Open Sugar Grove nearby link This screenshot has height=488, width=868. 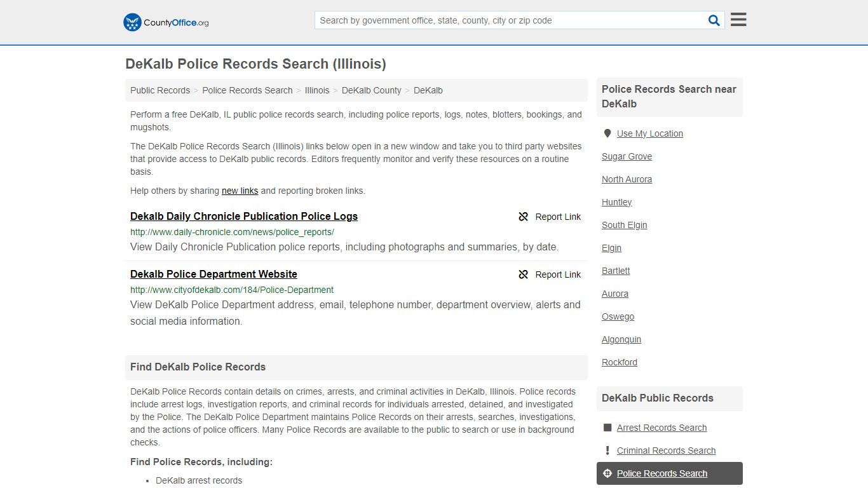[627, 156]
